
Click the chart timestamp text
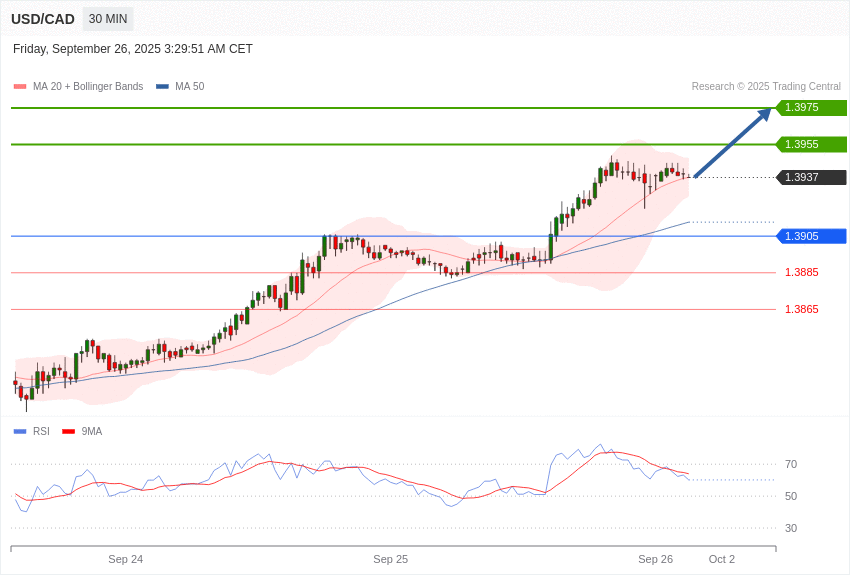(x=133, y=49)
